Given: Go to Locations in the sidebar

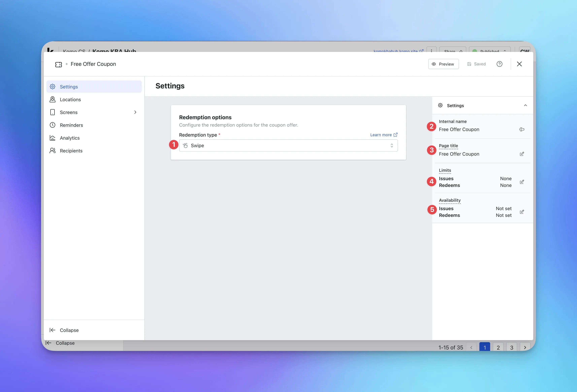Looking at the screenshot, I should (x=94, y=99).
